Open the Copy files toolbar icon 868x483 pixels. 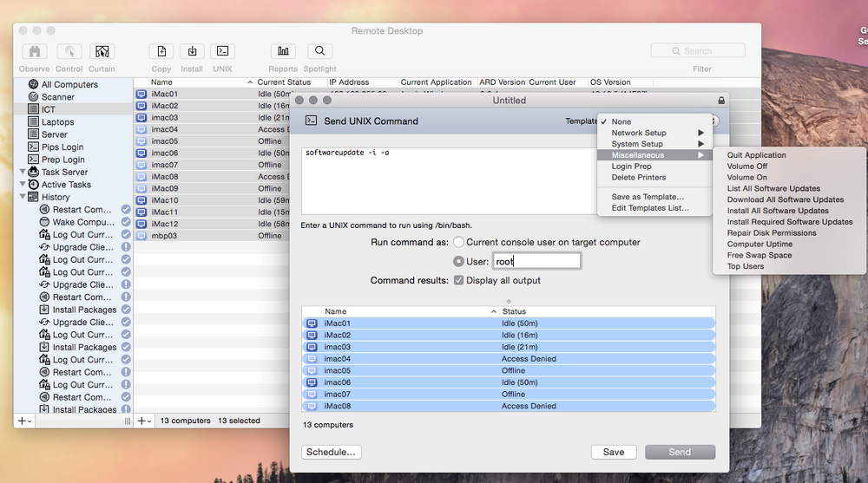161,51
